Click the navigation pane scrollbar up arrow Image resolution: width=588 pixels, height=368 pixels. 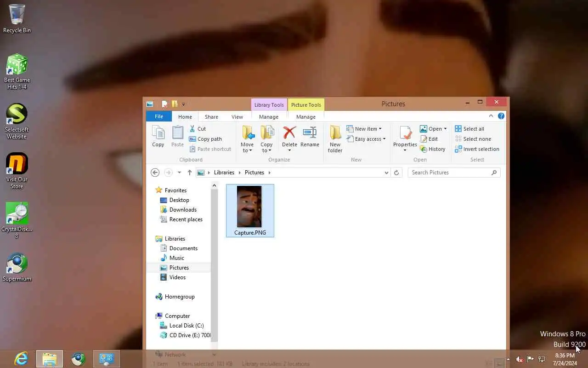coord(214,185)
